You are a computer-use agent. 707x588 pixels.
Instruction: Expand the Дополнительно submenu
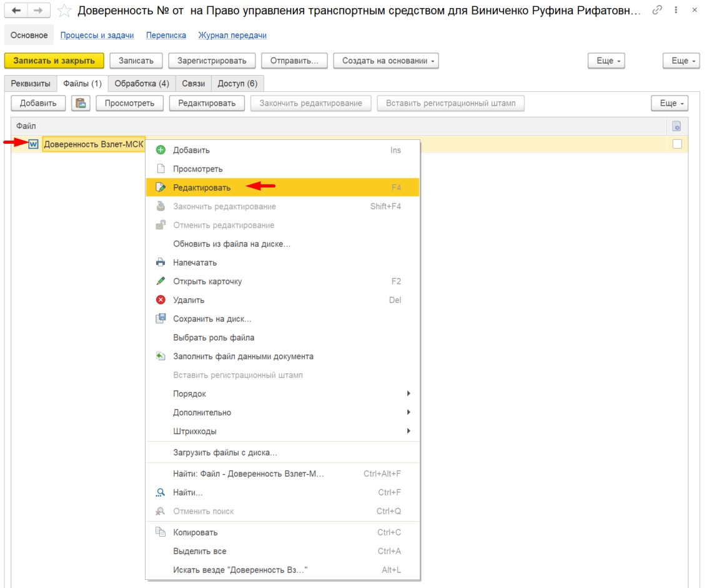pos(283,412)
